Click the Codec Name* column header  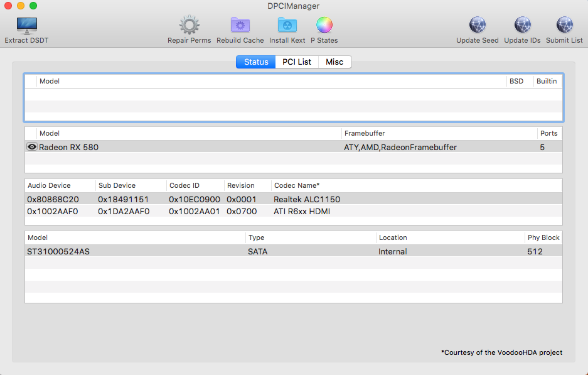pos(417,185)
